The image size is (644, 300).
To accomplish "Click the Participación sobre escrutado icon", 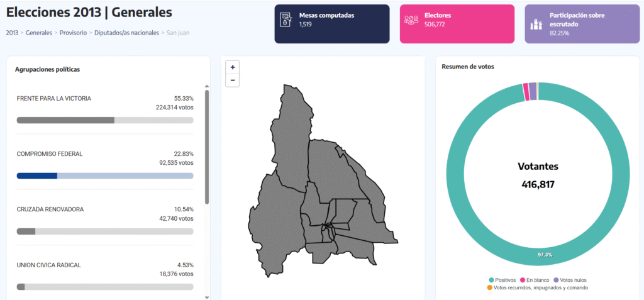I will point(536,25).
